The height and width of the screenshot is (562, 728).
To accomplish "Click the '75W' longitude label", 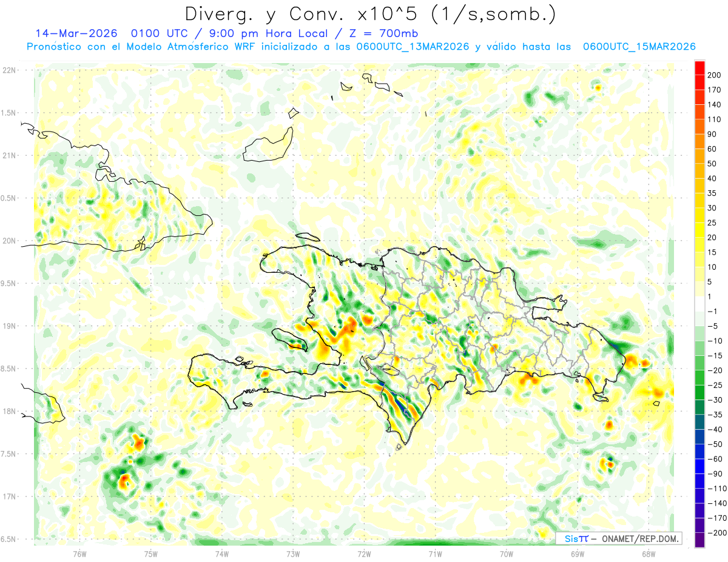I will point(151,553).
